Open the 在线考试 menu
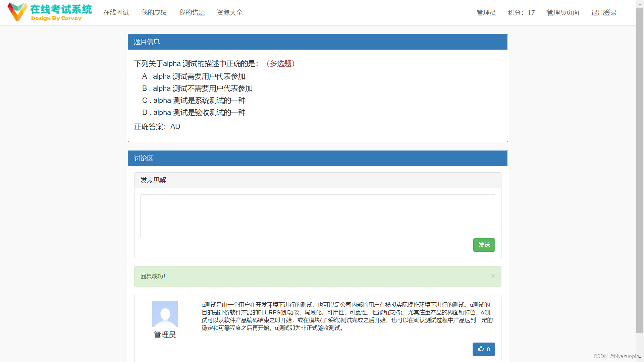 [116, 12]
